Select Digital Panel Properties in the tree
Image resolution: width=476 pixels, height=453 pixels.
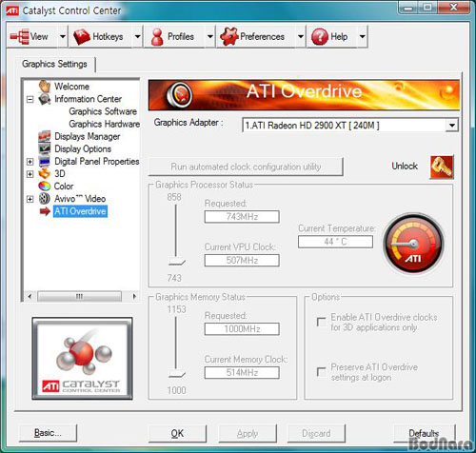[97, 162]
